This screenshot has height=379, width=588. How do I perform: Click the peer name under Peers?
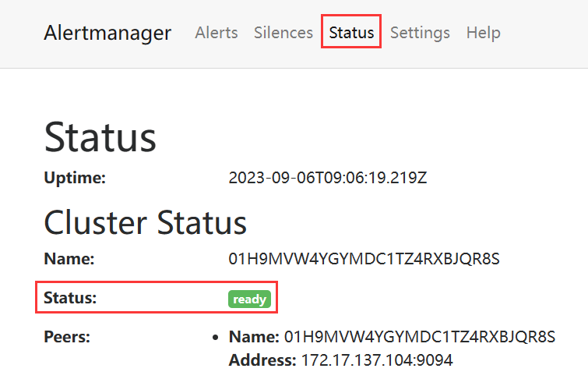coord(420,337)
